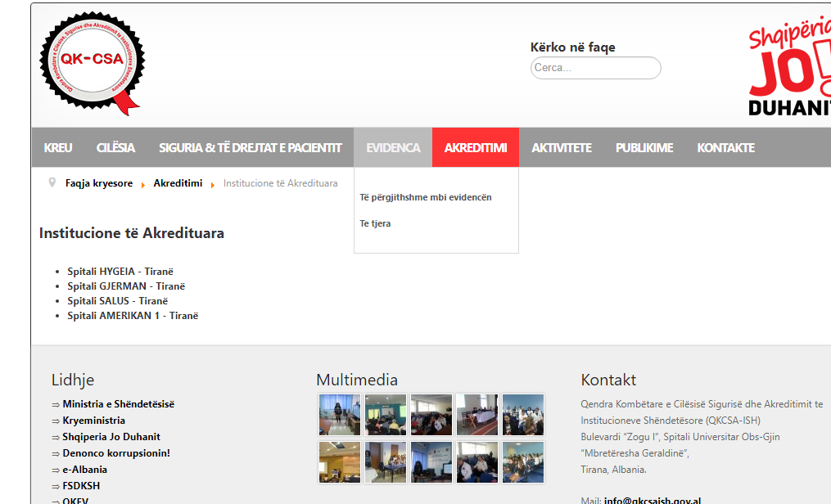Viewport: 831px width, 504px height.
Task: Type in the Cerca search field
Action: 595,68
